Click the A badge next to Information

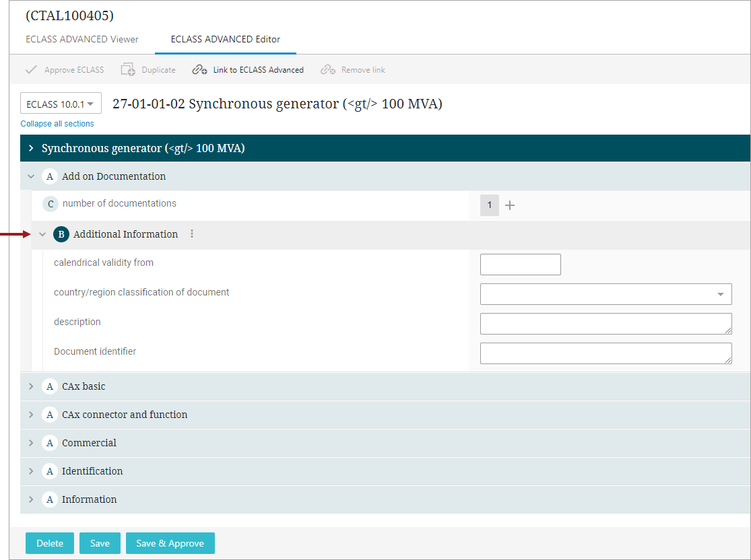pos(50,499)
